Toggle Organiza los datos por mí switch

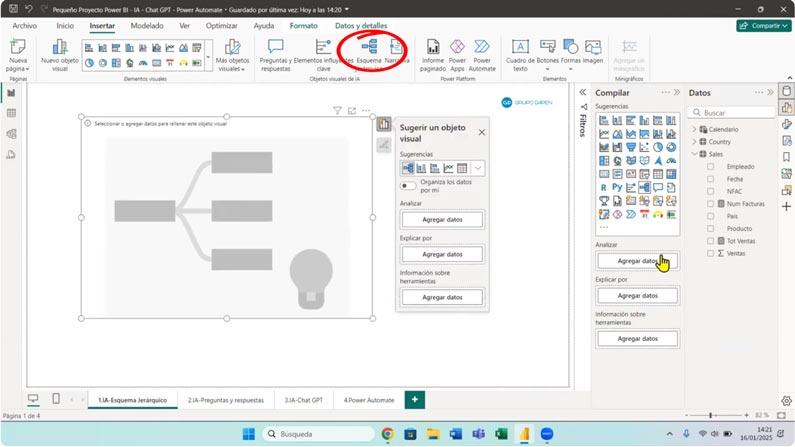(x=408, y=185)
